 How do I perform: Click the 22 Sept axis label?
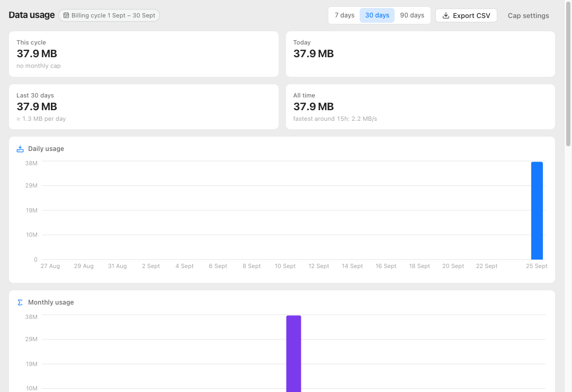coord(487,266)
